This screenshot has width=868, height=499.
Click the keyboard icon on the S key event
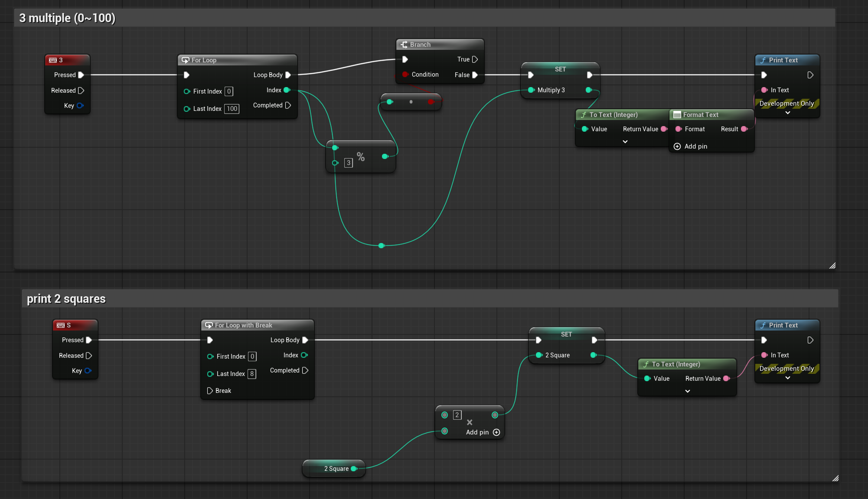(x=61, y=325)
